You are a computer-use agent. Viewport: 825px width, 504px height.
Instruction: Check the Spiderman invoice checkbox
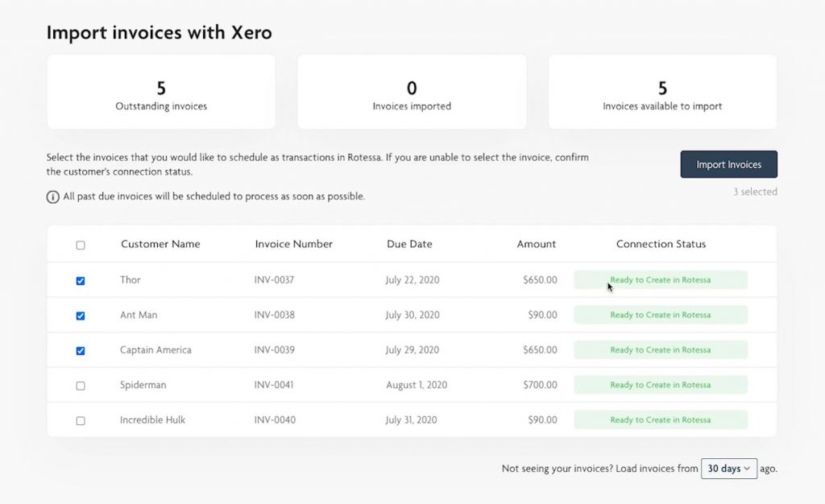coord(81,386)
